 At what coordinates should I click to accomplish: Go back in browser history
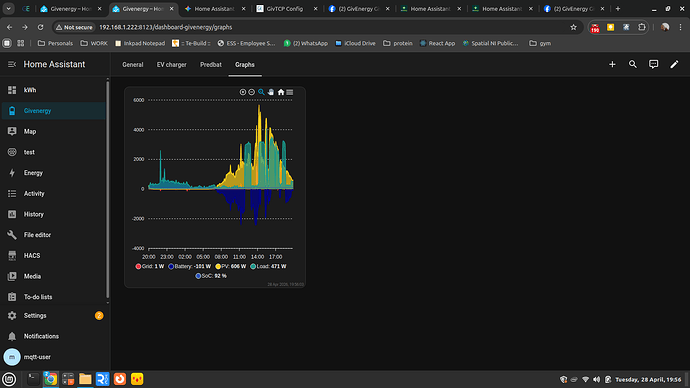[x=10, y=27]
